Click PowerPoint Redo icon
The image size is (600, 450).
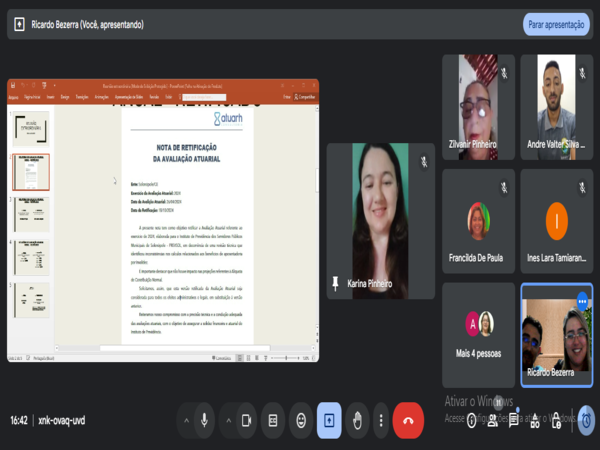(x=34, y=85)
